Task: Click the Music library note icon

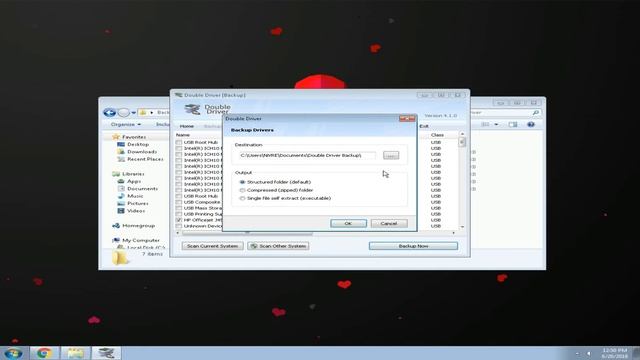Action: tap(121, 196)
